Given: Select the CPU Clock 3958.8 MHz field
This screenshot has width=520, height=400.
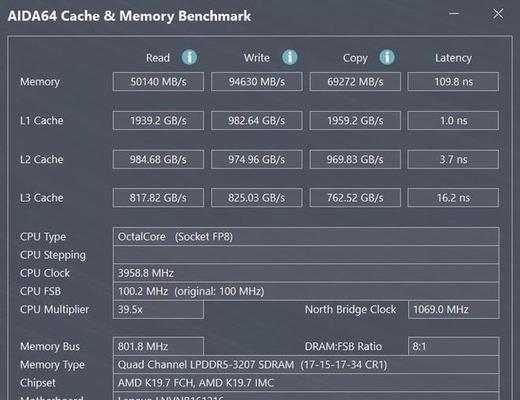Looking at the screenshot, I should (306, 273).
